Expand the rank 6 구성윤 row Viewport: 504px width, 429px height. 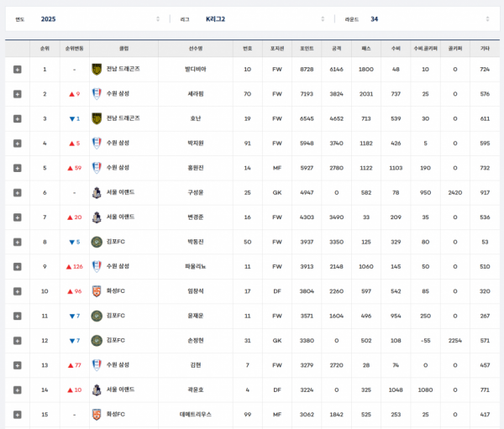(17, 193)
